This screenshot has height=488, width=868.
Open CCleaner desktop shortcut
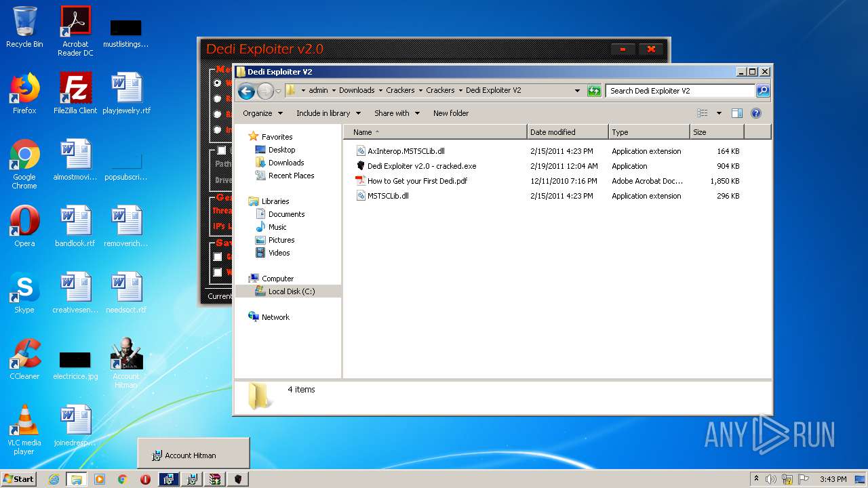click(x=24, y=359)
